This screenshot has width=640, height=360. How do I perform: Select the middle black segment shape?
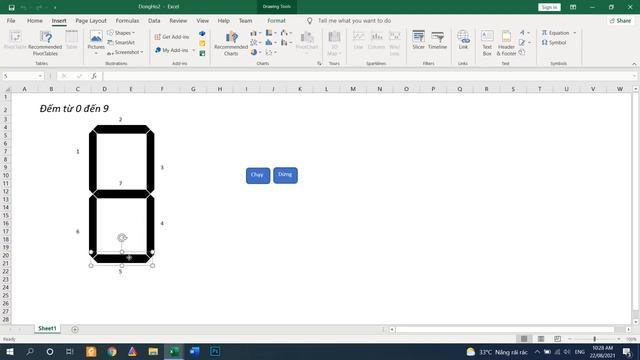coord(122,194)
